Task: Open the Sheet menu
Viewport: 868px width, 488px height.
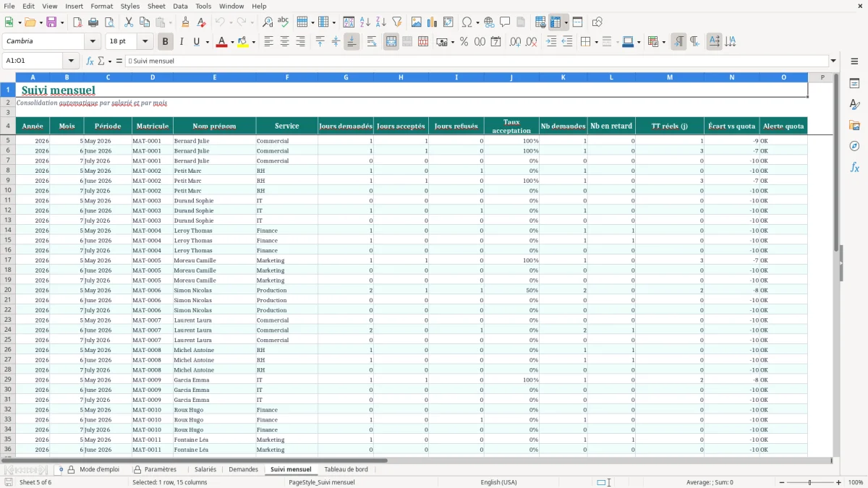Action: click(156, 6)
